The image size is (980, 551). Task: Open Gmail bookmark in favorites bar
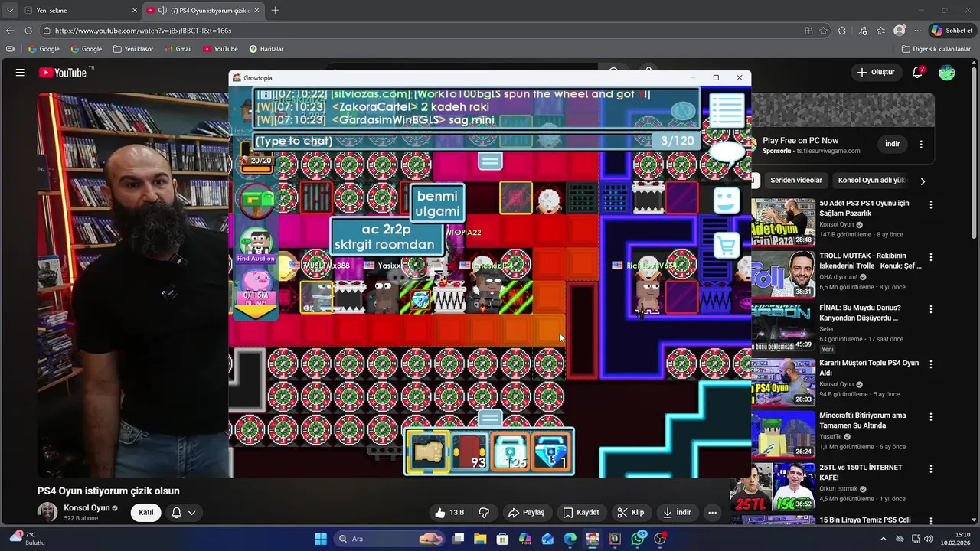coord(178,49)
